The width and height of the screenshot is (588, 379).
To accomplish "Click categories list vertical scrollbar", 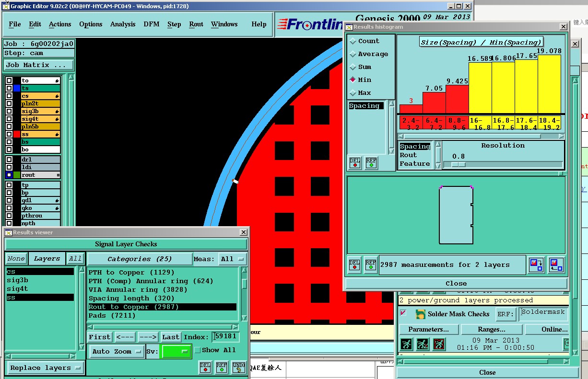I will point(244,295).
